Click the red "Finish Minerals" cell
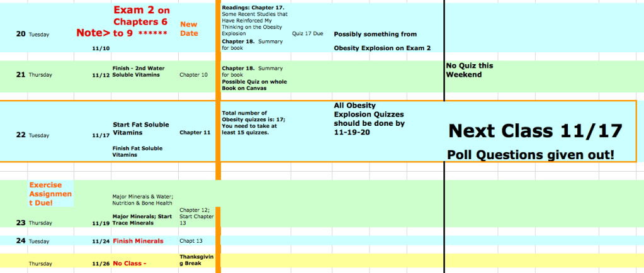The width and height of the screenshot is (644, 273). pos(138,241)
